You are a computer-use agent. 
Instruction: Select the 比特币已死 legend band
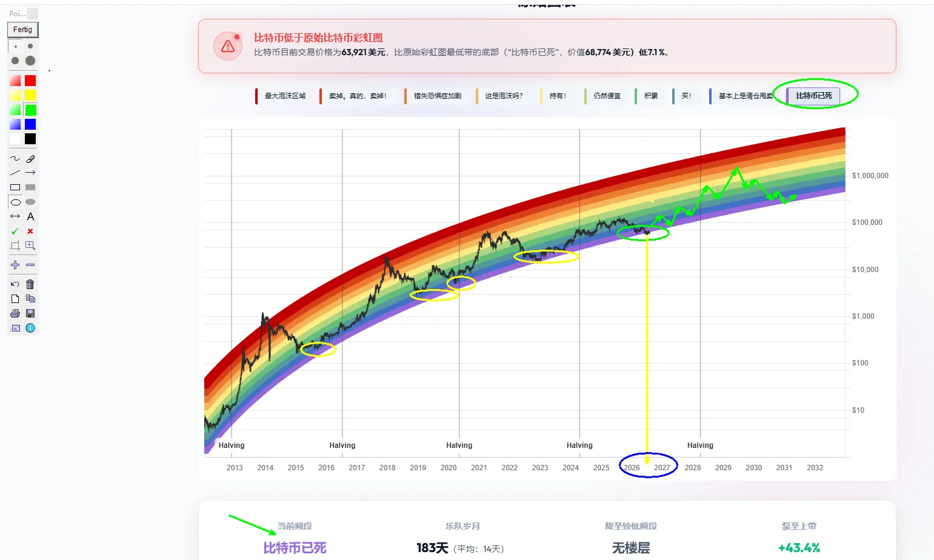[x=813, y=96]
